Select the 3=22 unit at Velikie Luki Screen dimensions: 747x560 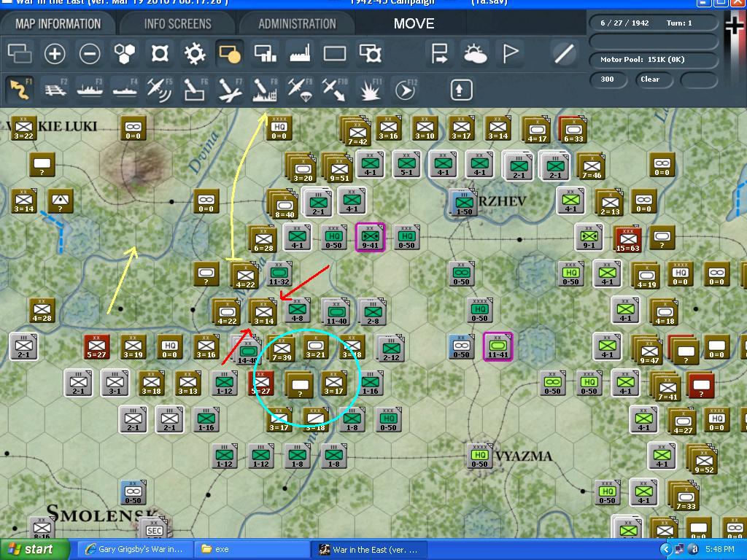[x=24, y=128]
